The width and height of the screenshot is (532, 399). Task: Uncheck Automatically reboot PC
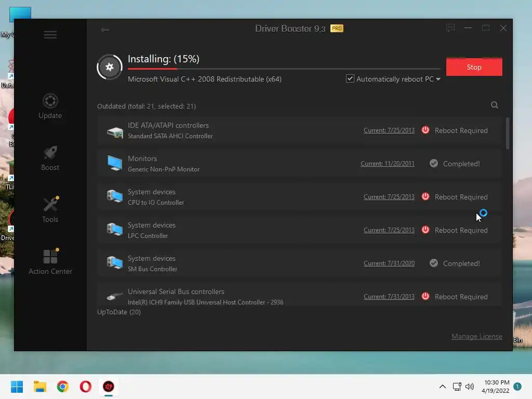[350, 79]
